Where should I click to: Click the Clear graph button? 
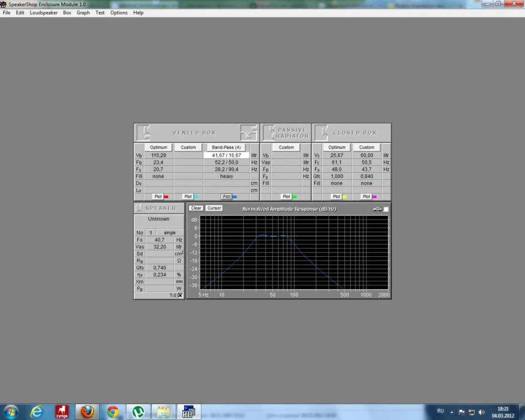click(x=196, y=208)
